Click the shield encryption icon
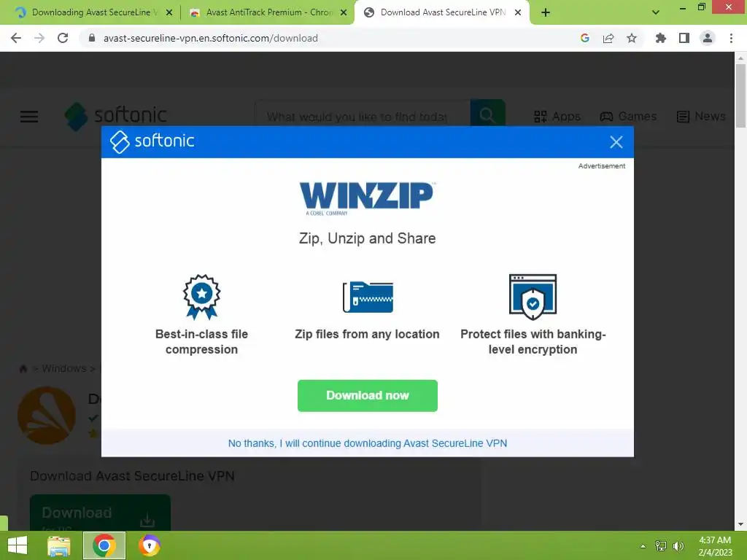The width and height of the screenshot is (747, 560). coord(533,297)
